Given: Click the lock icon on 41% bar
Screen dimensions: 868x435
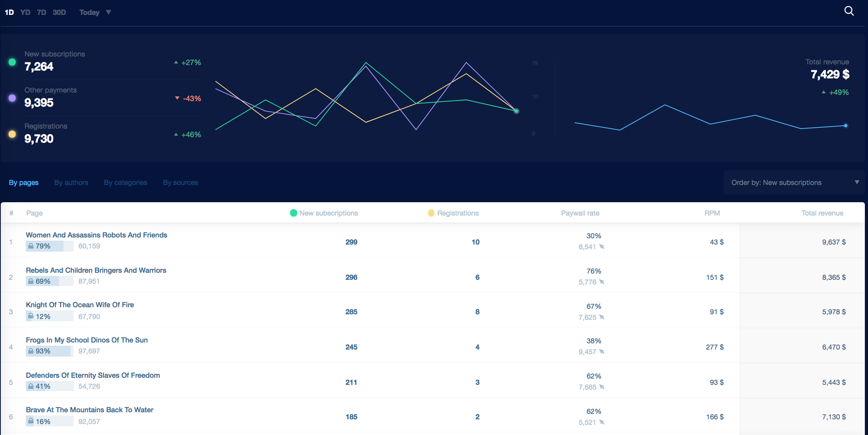Looking at the screenshot, I should [31, 386].
